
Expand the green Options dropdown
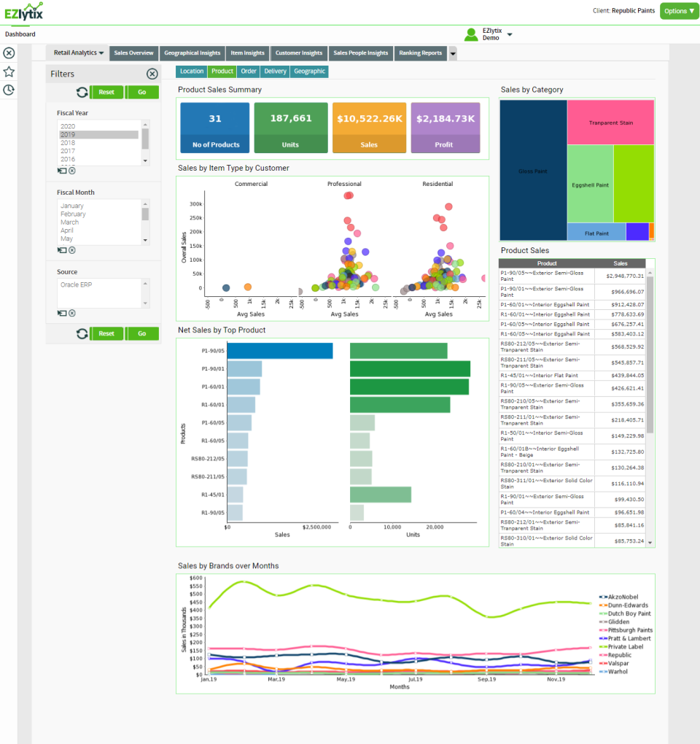[x=679, y=12]
